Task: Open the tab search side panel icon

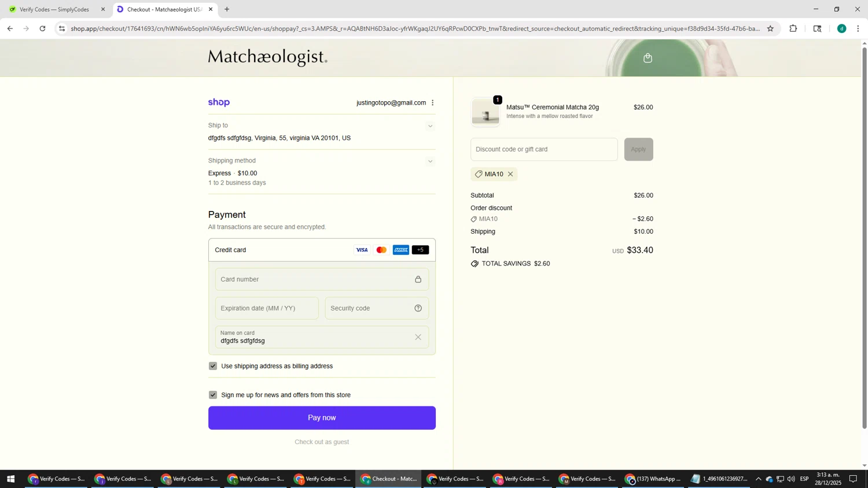Action: click(x=817, y=28)
